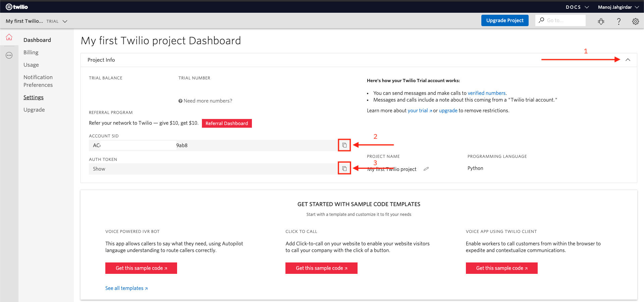Click the VOICE POWERED IVR BOT heading
The image size is (644, 302).
point(132,232)
